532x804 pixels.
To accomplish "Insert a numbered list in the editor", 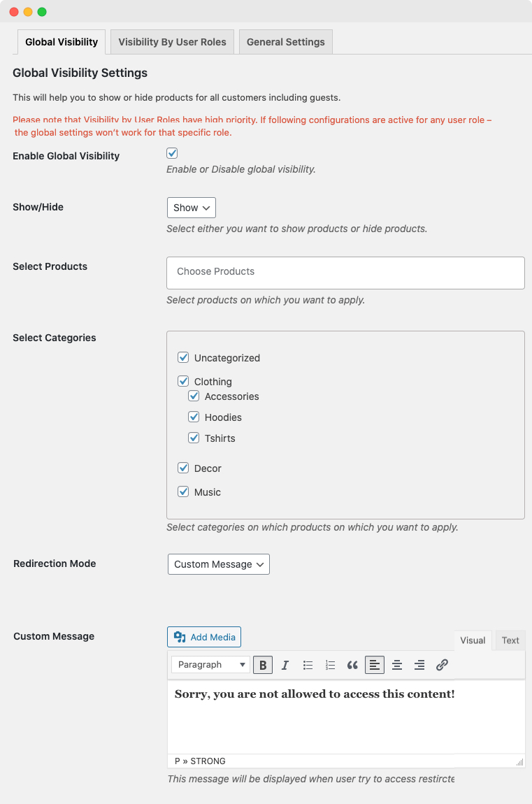I will [x=330, y=665].
